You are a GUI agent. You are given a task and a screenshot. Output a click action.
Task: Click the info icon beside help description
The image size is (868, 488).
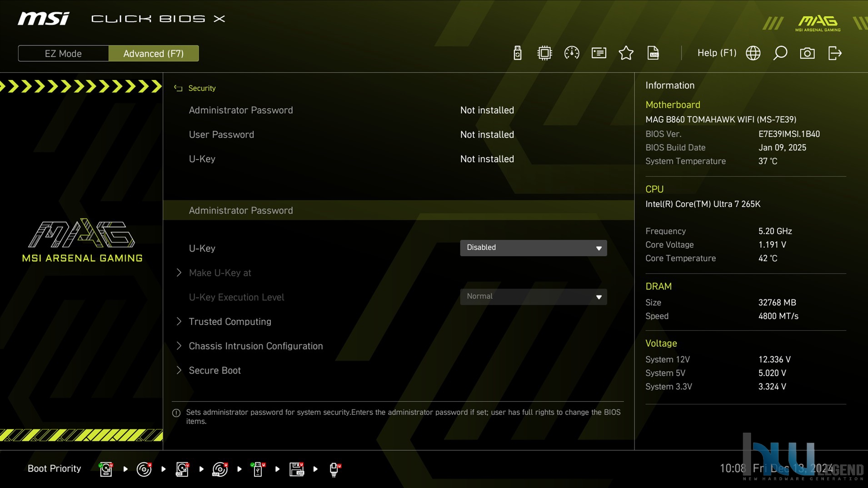(176, 413)
